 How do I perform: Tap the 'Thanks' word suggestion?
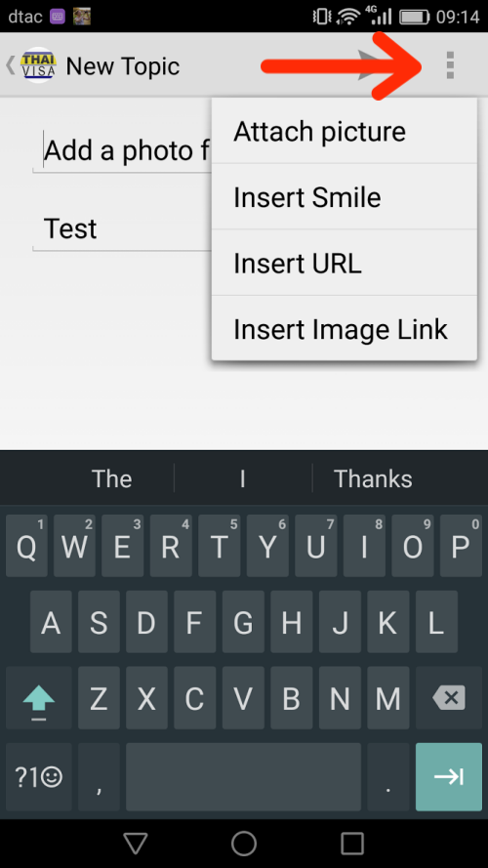(x=373, y=478)
